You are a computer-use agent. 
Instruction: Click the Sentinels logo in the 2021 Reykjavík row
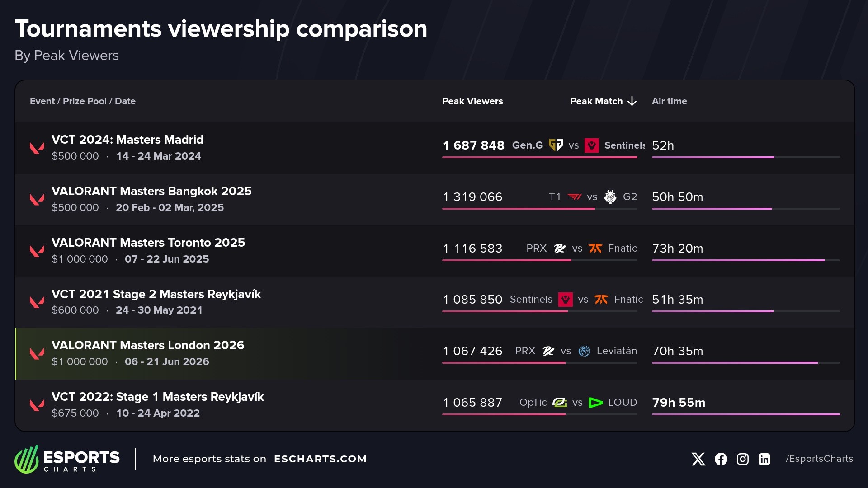[x=566, y=299]
